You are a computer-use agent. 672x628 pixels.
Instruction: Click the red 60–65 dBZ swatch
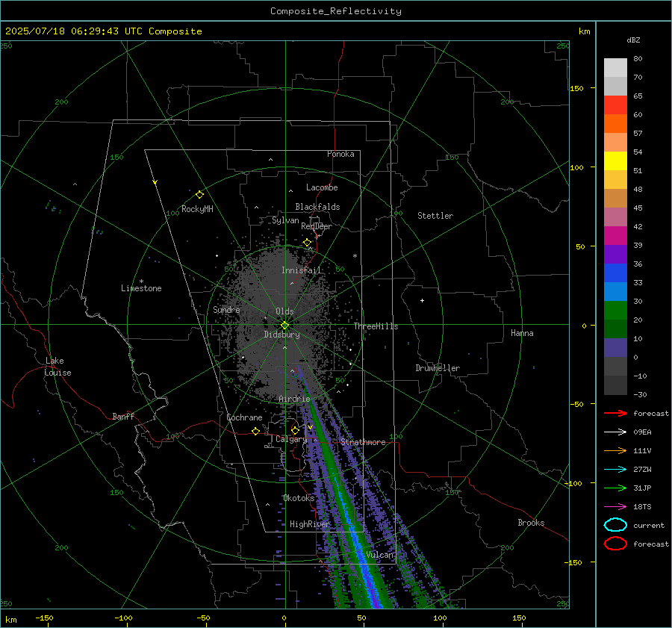coord(615,105)
